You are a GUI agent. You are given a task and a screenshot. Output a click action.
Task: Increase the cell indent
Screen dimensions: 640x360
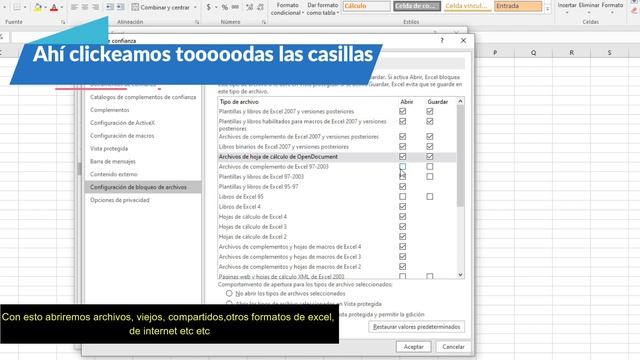pos(120,7)
